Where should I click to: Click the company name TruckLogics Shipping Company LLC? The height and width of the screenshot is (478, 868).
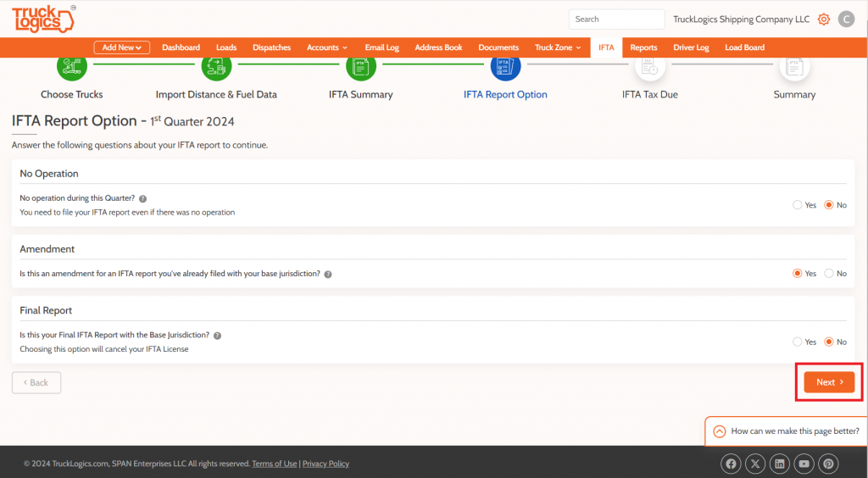pos(741,19)
